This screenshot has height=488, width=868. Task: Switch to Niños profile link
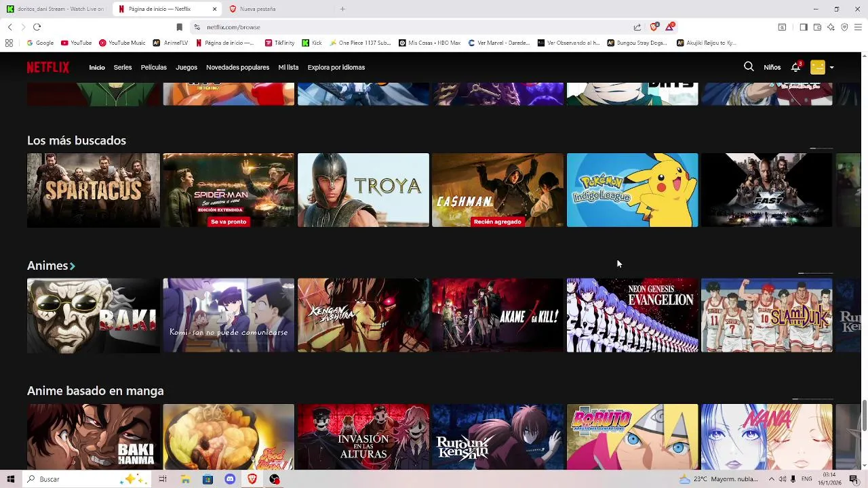[x=772, y=67]
